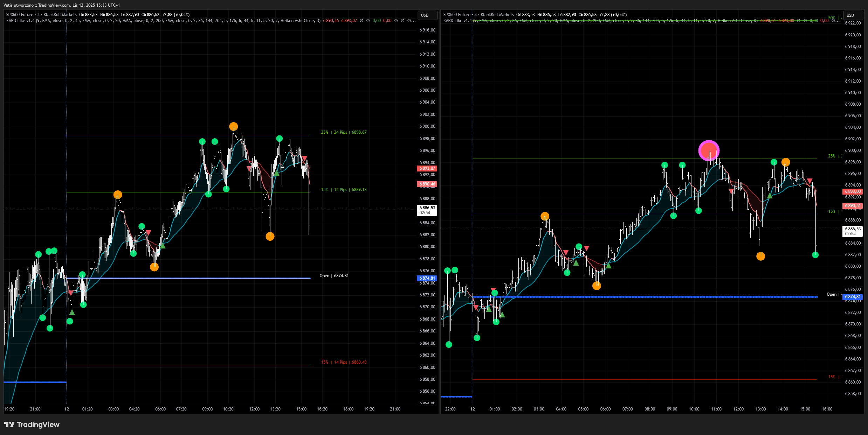Viewport: 868px width, 435px height.
Task: Click the orange dot below left chart's 13:20 low
Action: click(270, 237)
